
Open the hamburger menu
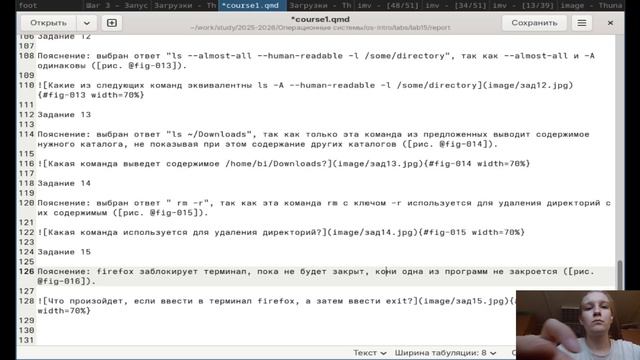point(582,23)
